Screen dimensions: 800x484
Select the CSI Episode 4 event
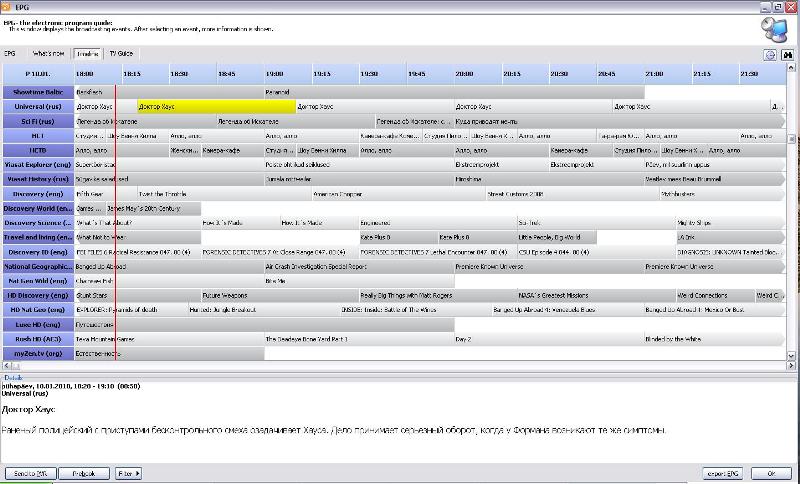(596, 252)
